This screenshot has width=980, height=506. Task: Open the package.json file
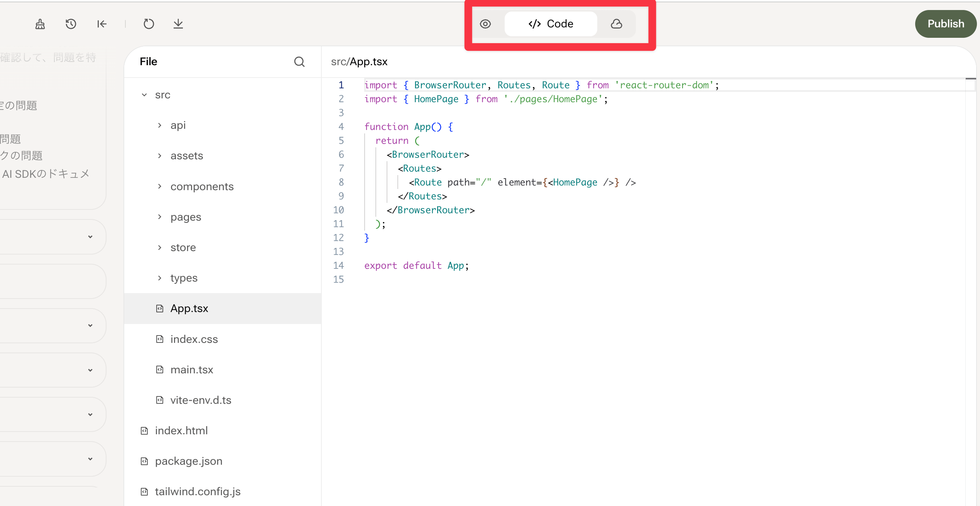[188, 461]
